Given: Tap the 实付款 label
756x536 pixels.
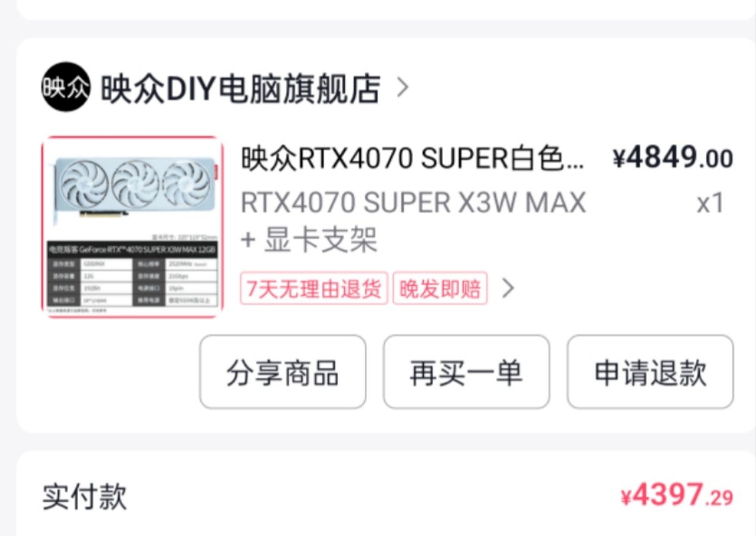Looking at the screenshot, I should (84, 497).
